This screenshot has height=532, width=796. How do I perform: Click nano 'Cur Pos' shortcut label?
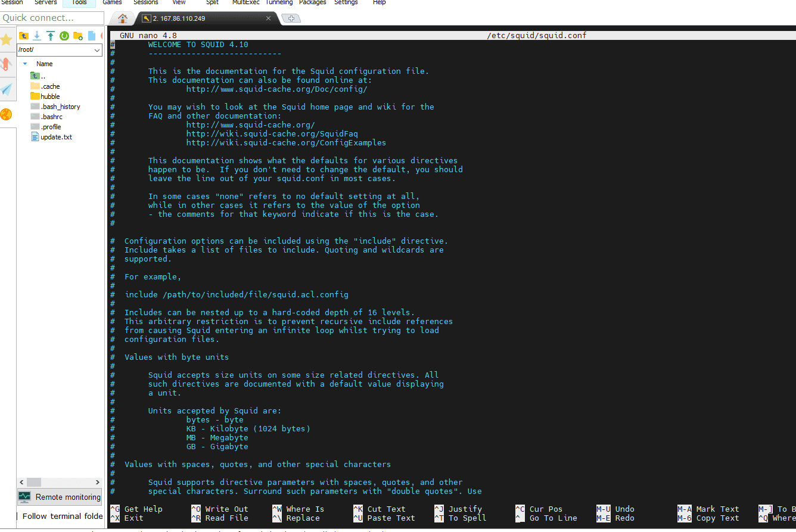(x=546, y=509)
